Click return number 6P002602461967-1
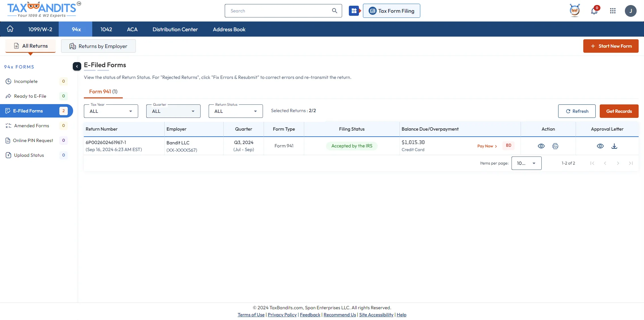This screenshot has width=644, height=320. point(106,142)
